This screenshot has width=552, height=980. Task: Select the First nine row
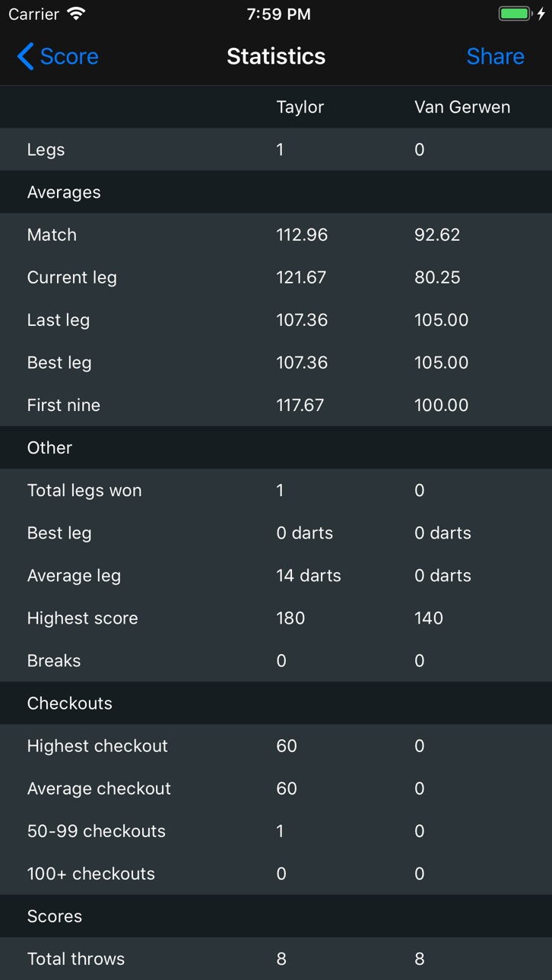click(x=276, y=405)
